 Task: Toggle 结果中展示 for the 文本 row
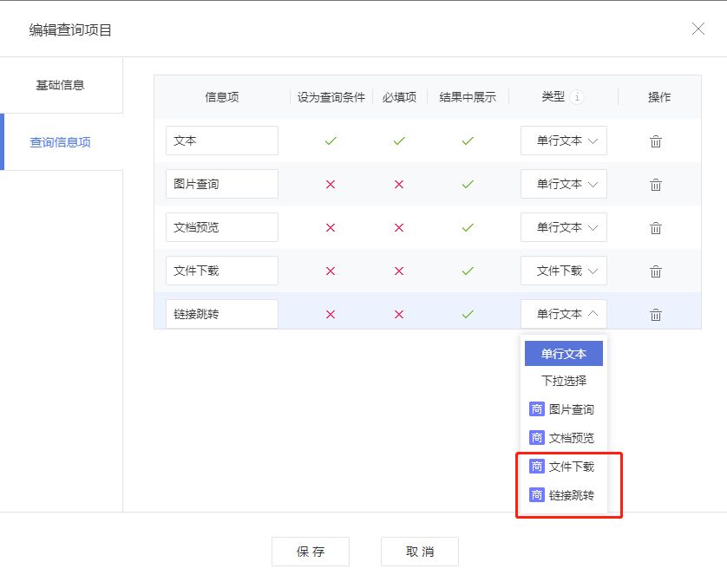(x=468, y=140)
